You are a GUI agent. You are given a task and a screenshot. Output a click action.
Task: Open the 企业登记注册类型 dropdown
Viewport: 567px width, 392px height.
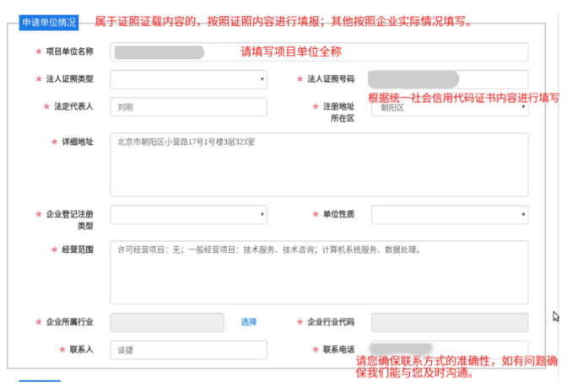188,215
